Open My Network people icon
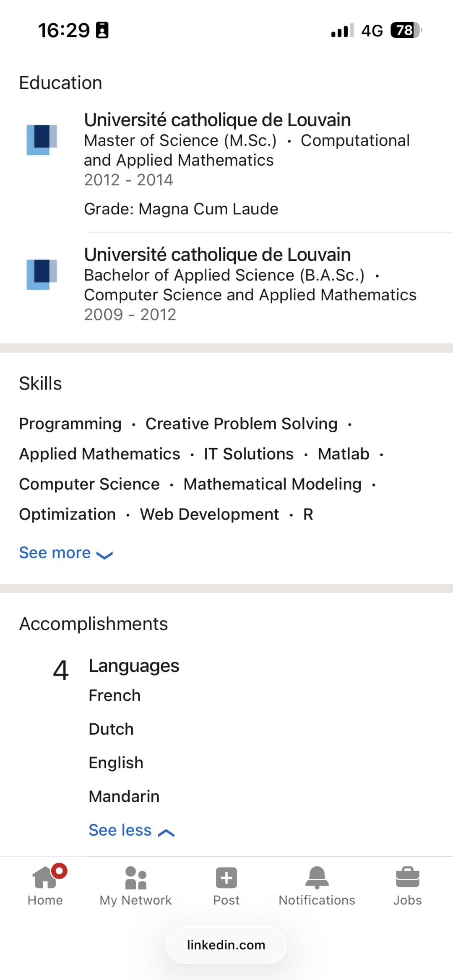The height and width of the screenshot is (980, 453). pos(135,878)
